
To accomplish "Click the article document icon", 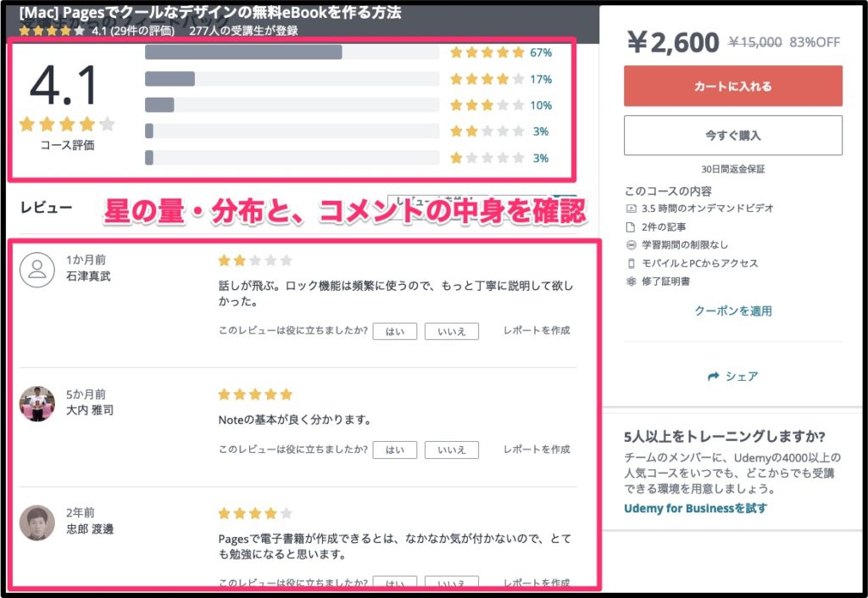I will pos(631,227).
